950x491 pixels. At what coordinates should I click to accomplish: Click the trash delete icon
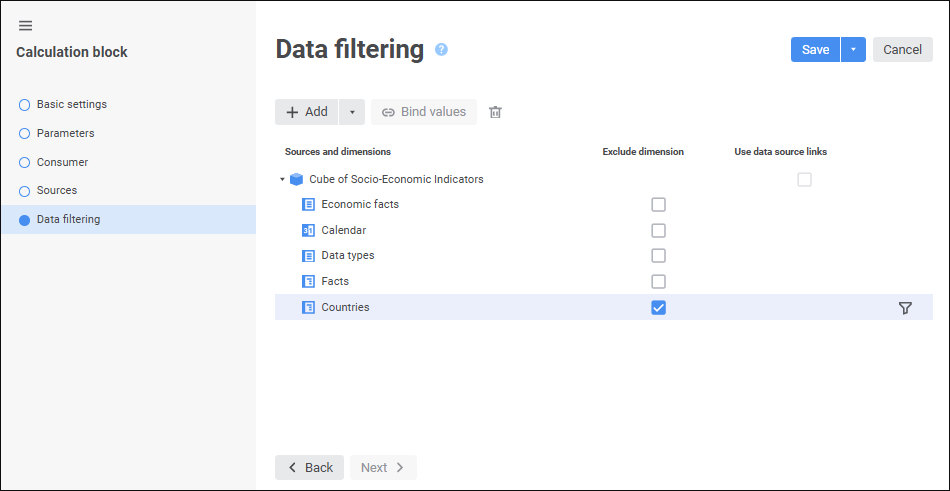495,112
